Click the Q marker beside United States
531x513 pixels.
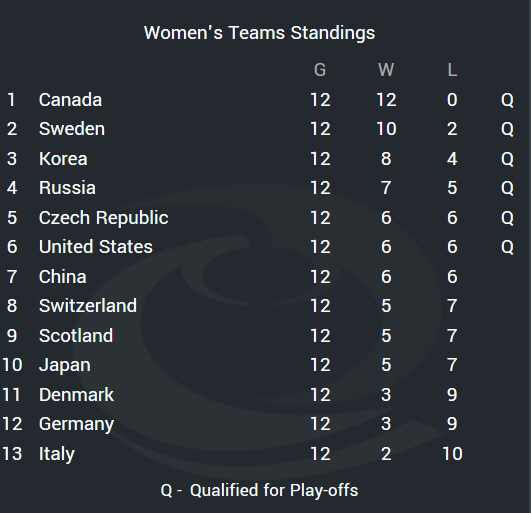[507, 247]
